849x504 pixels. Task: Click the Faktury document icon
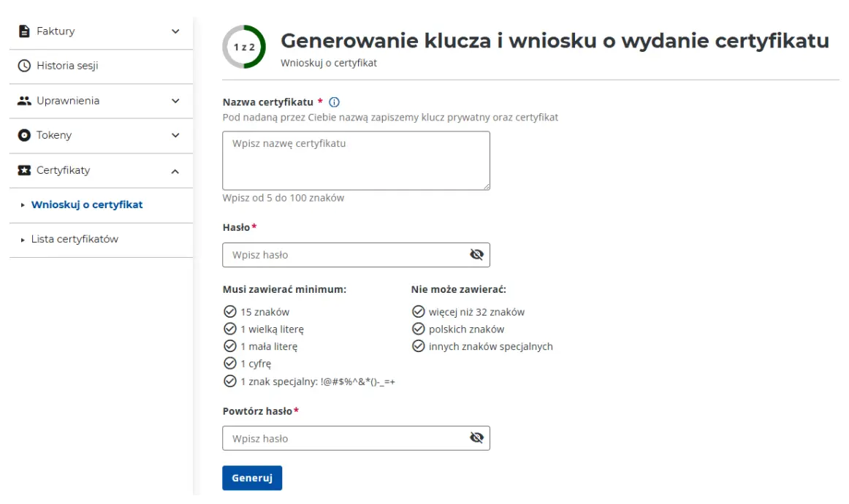click(24, 31)
